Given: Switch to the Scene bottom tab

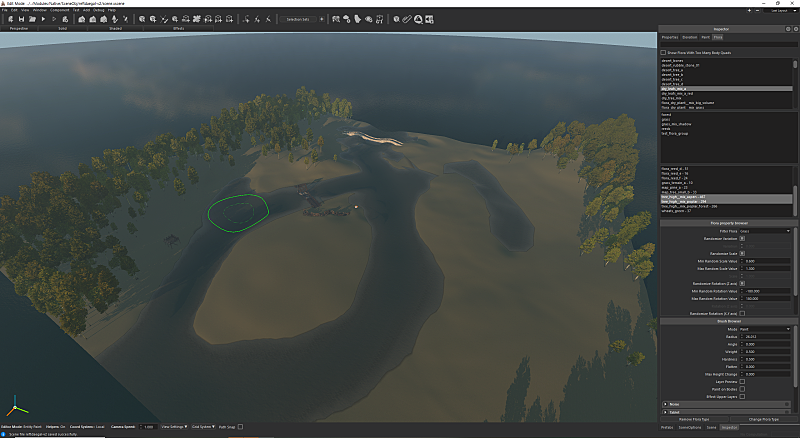Looking at the screenshot, I should click(x=711, y=428).
